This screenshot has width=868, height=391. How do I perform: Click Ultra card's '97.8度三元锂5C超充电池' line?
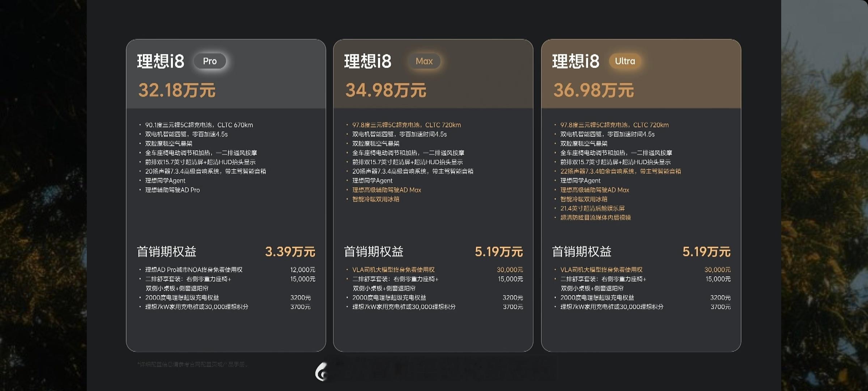[614, 125]
